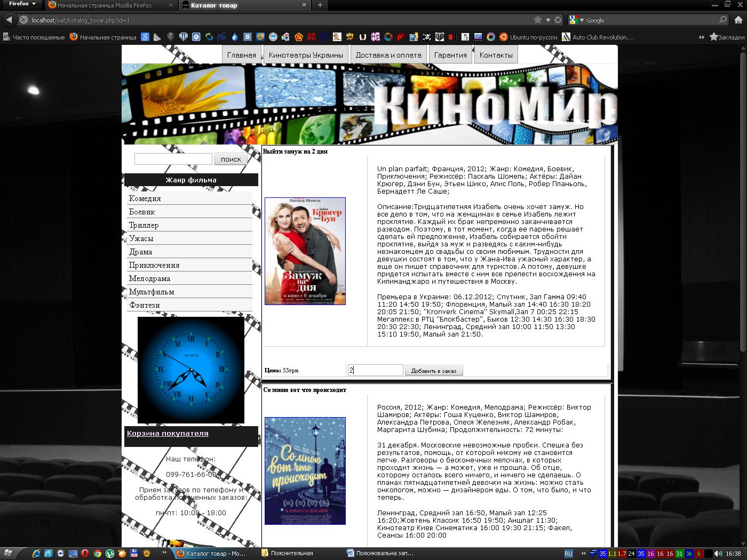Click the search magnifier in Google box
This screenshot has width=747, height=560.
[723, 20]
